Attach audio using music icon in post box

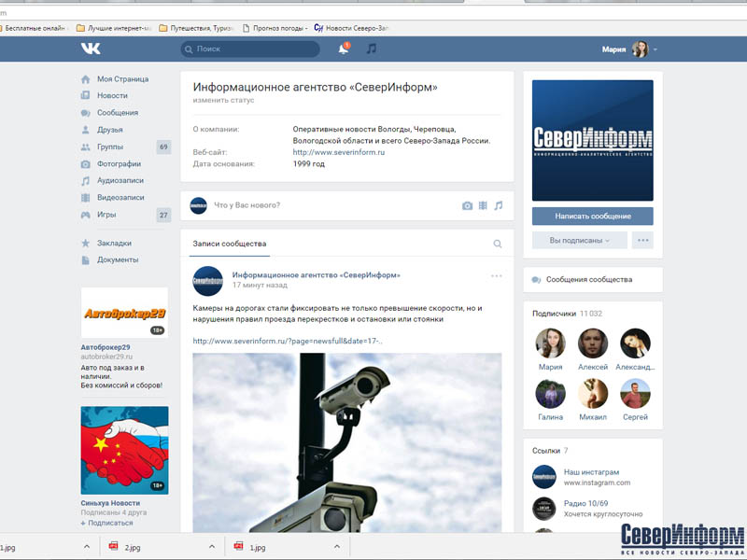point(499,205)
